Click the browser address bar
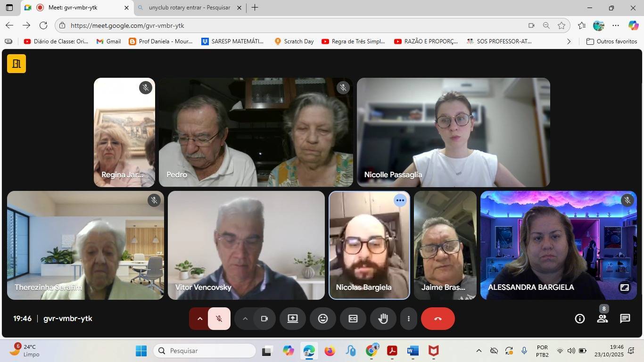 (292, 25)
